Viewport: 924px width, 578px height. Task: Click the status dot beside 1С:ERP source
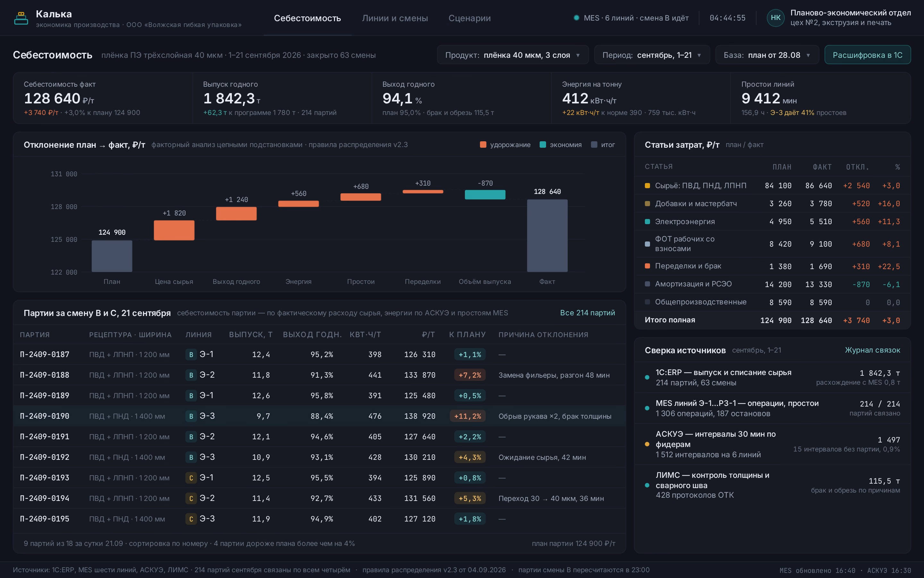pos(647,377)
